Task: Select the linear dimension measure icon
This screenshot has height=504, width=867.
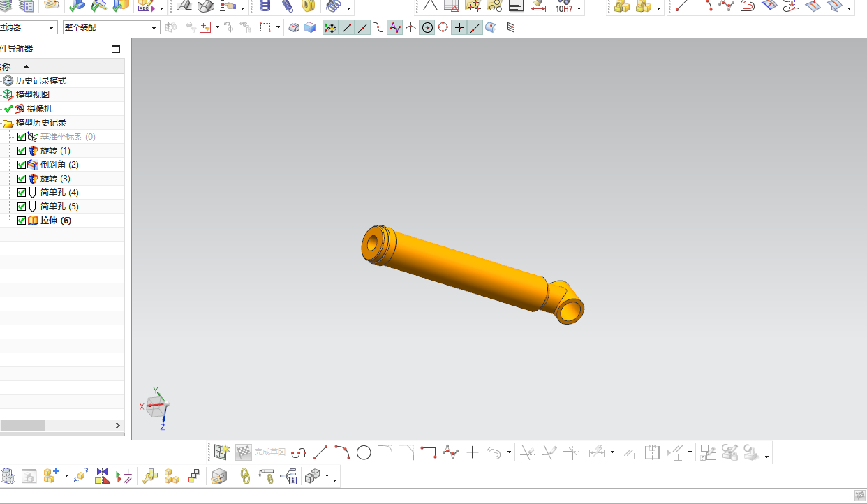Action: coord(538,7)
